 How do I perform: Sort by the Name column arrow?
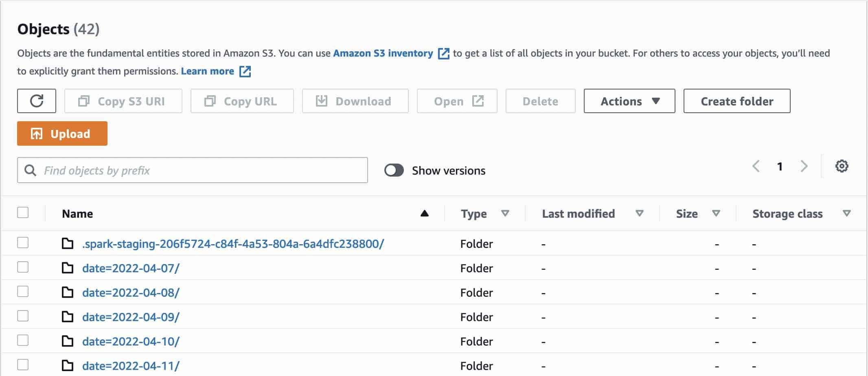point(424,213)
